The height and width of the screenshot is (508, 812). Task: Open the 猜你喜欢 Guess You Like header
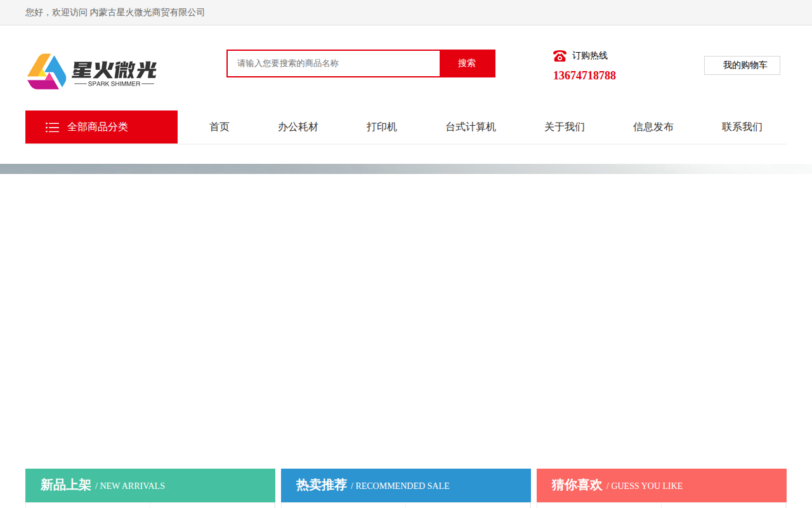click(662, 485)
